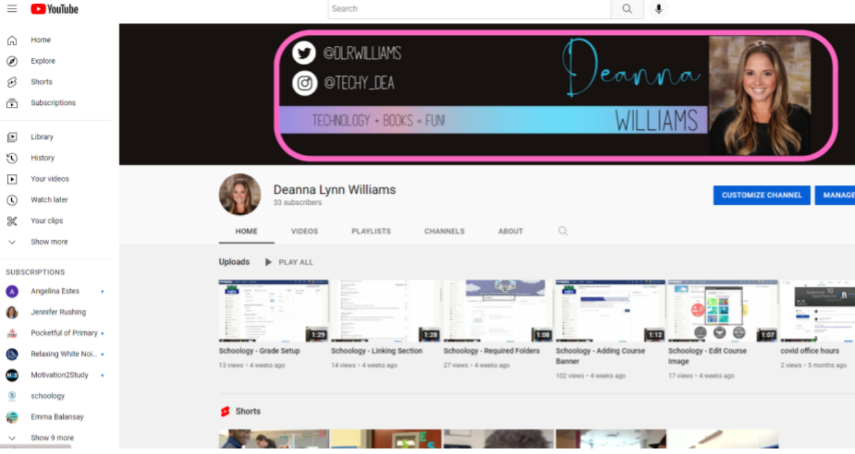
Task: Click the Shorts sidebar icon
Action: point(12,82)
